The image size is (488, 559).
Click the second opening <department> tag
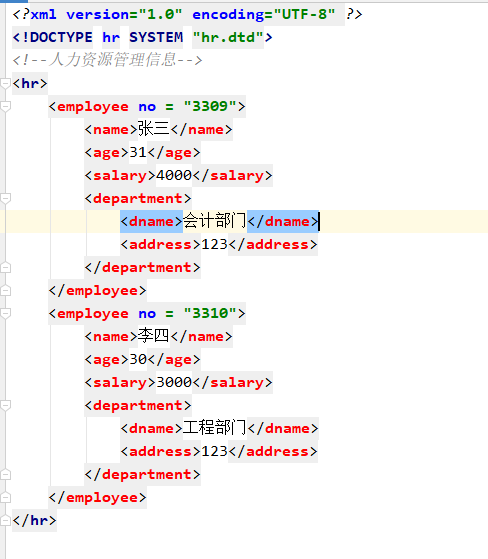coord(138,405)
